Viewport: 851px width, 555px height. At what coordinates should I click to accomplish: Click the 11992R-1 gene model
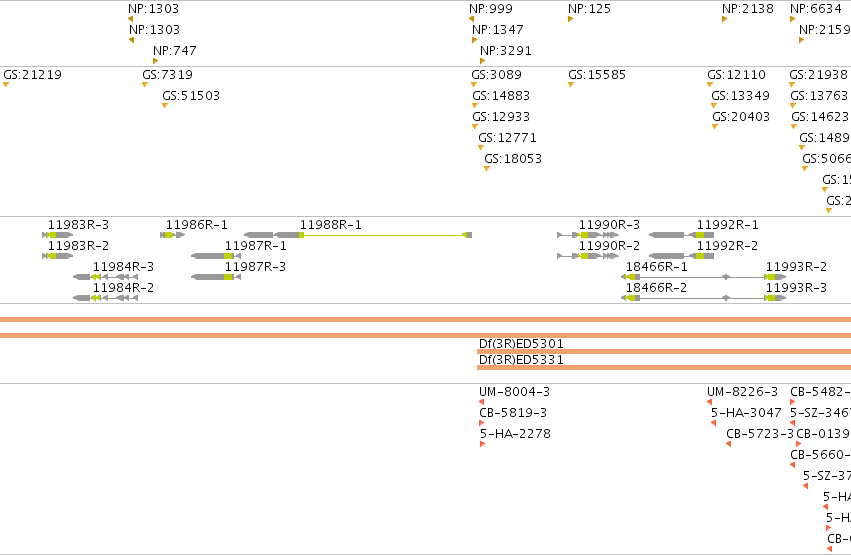(681, 235)
